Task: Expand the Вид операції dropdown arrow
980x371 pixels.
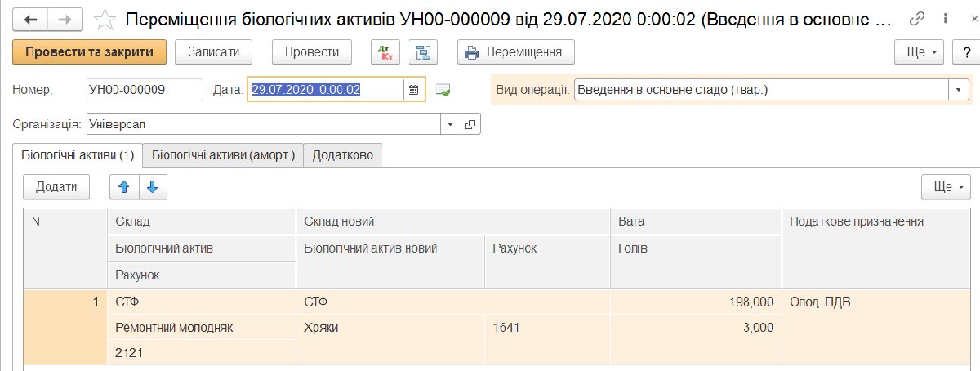Action: click(959, 90)
